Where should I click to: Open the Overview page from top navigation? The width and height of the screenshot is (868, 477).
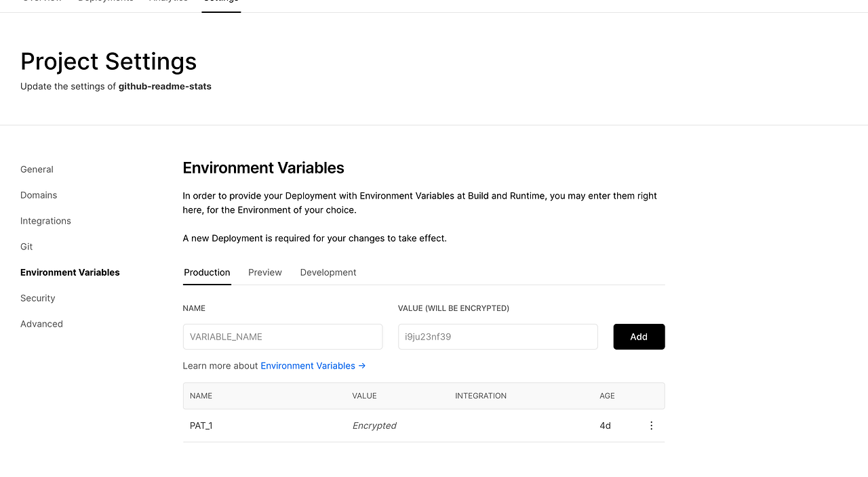point(41,3)
